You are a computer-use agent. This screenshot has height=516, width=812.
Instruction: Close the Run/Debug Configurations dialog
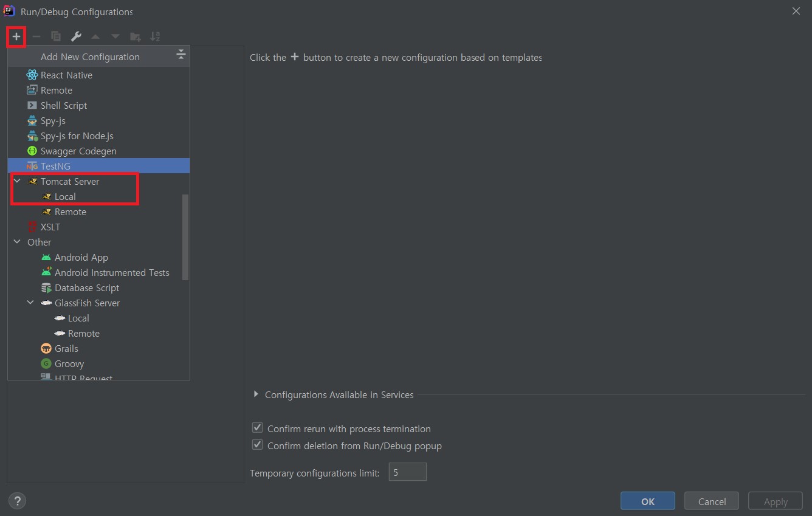click(796, 11)
